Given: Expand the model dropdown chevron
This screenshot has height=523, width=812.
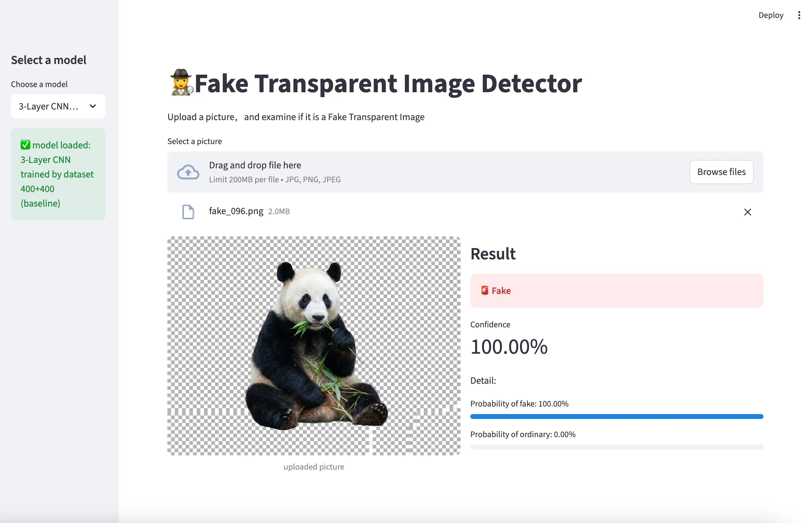Looking at the screenshot, I should pos(93,106).
